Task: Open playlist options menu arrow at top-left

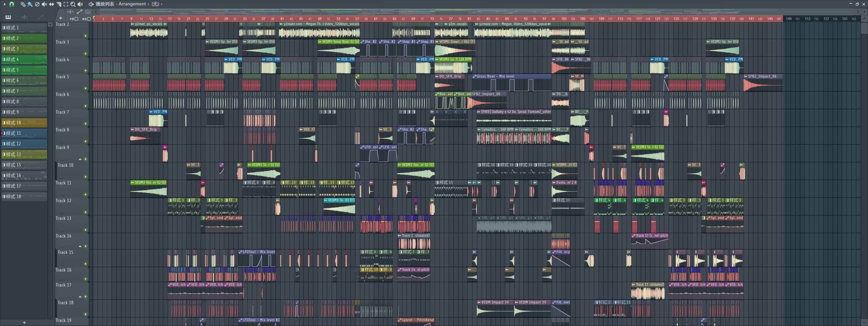Action: (4, 4)
